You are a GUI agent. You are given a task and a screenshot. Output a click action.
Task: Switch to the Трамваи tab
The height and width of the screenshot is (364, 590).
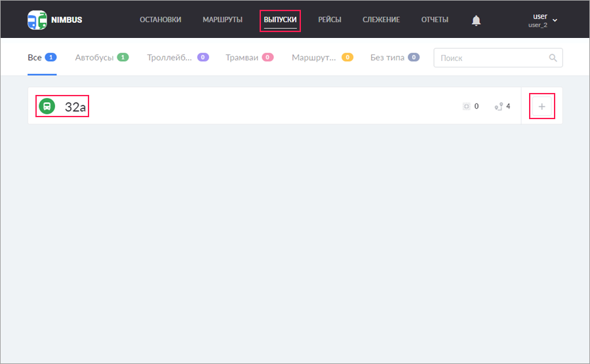click(250, 58)
